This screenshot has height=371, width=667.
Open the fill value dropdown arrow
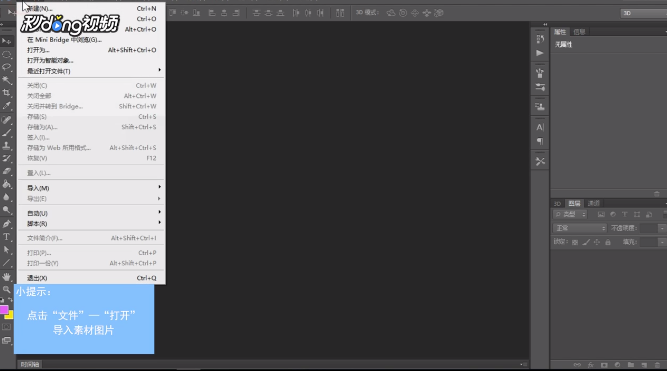(662, 242)
